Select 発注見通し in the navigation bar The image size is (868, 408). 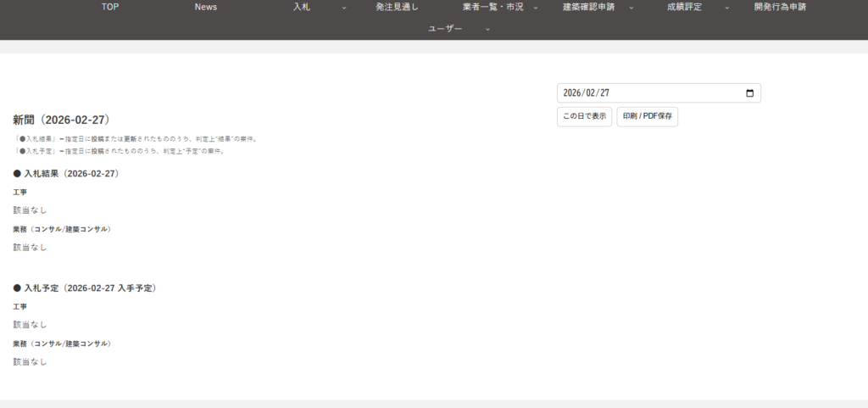398,8
